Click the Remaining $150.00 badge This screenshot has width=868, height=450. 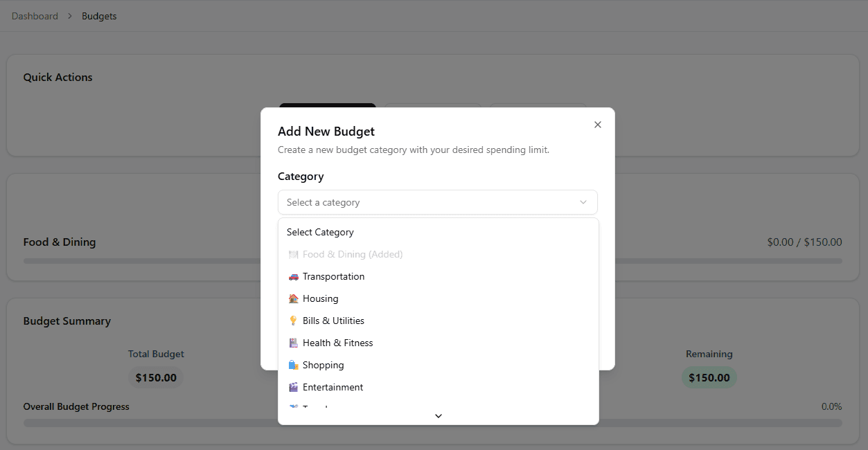pos(709,378)
